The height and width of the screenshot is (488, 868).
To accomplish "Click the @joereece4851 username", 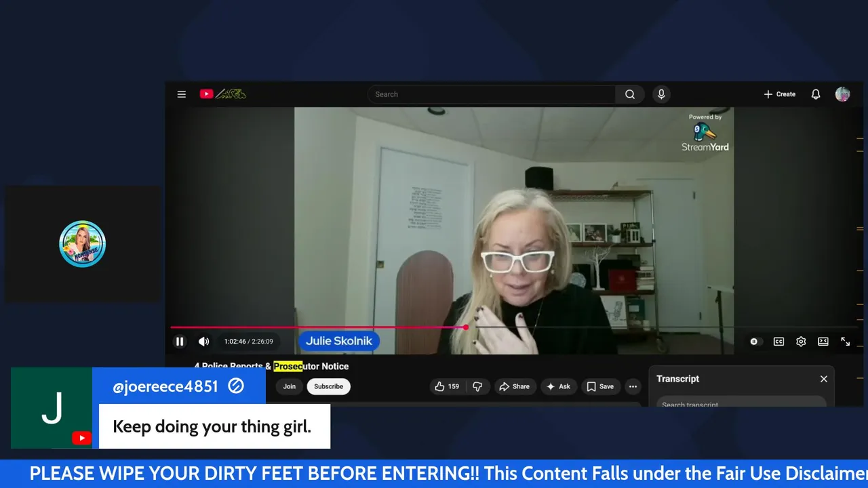I will (x=165, y=386).
